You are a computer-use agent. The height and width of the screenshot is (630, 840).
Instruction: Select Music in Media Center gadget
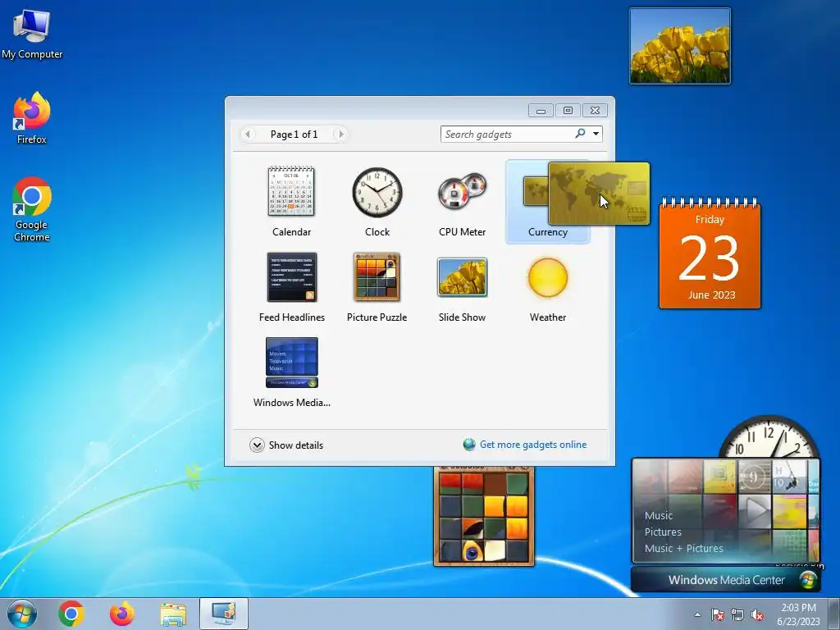coord(659,515)
